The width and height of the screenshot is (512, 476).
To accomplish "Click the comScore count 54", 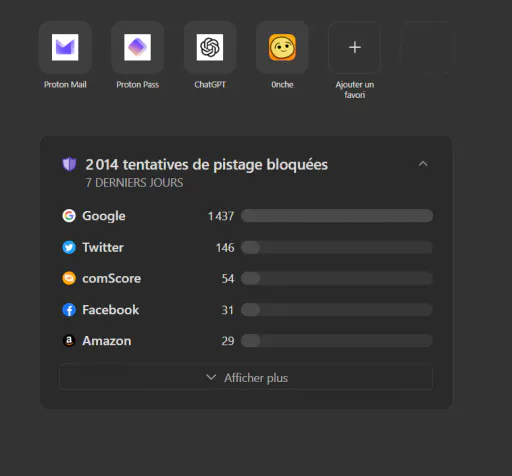I will pyautogui.click(x=228, y=279).
